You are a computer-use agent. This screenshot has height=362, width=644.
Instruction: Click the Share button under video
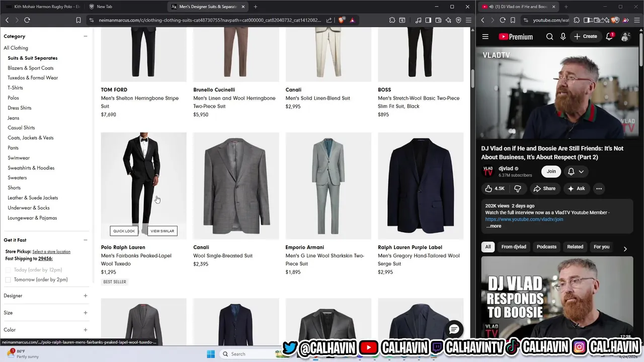[x=544, y=189]
